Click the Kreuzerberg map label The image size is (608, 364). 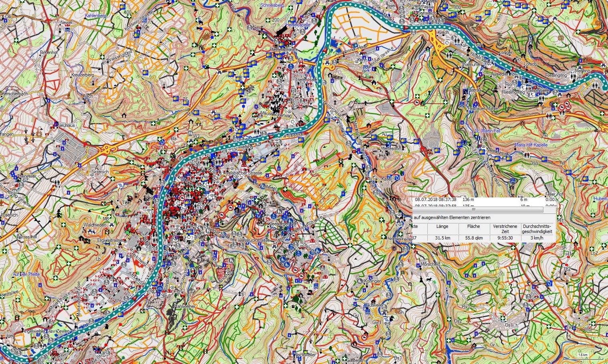pyautogui.click(x=83, y=75)
